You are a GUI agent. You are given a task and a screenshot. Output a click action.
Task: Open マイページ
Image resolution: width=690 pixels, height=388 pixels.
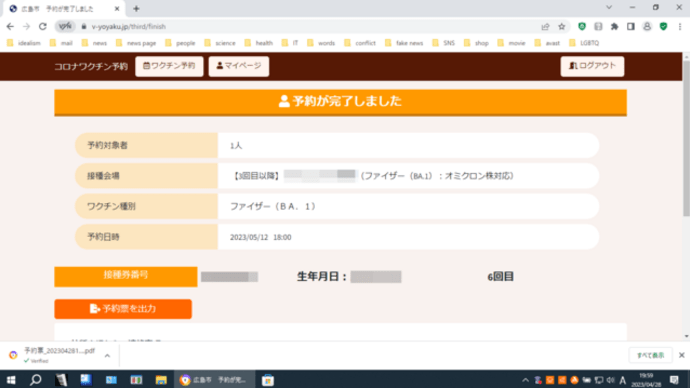click(x=239, y=66)
